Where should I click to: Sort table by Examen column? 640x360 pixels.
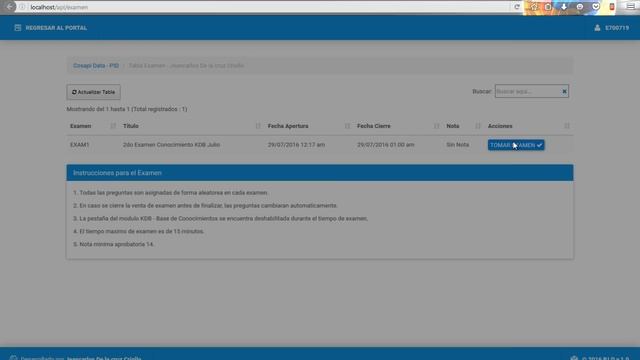(93, 126)
